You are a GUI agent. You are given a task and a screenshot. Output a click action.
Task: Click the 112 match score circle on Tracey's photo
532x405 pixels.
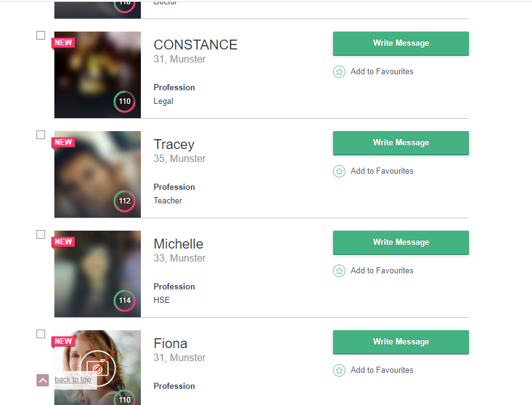pos(125,200)
